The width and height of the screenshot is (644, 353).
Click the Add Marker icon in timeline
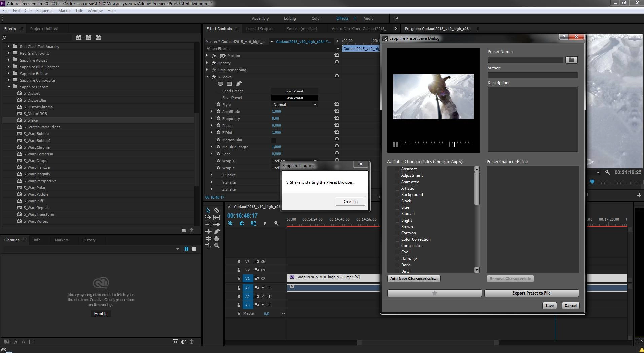point(265,223)
